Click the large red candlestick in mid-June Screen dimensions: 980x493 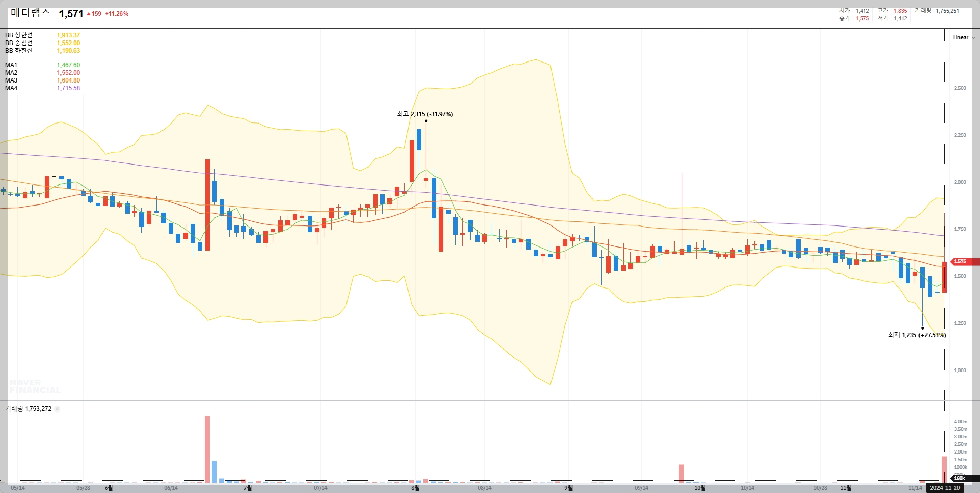[x=207, y=205]
